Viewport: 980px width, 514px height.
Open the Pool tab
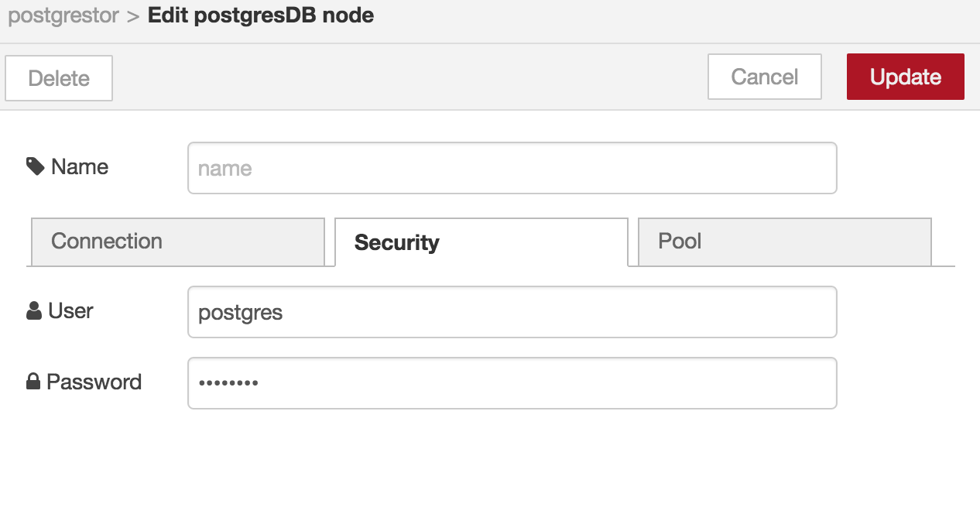[784, 242]
